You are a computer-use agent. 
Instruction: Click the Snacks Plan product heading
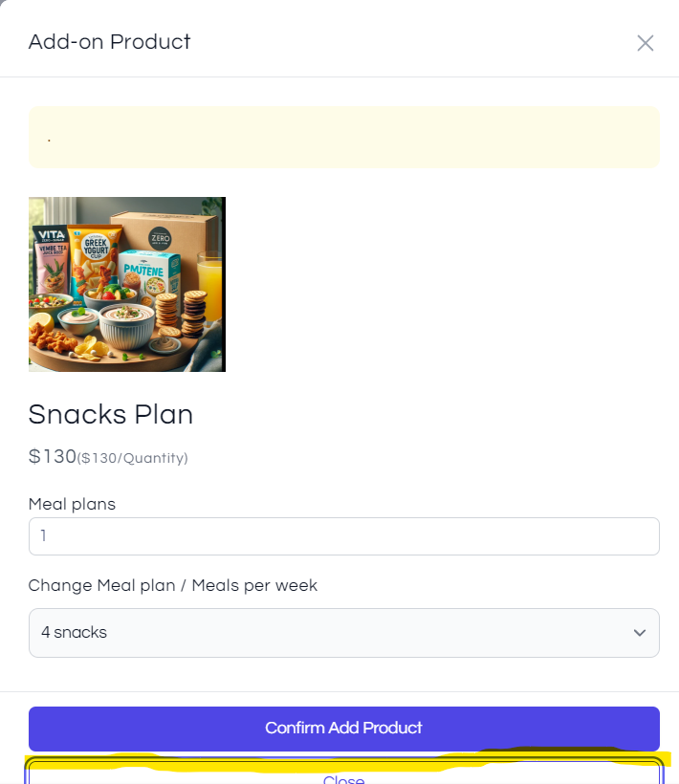pos(111,414)
